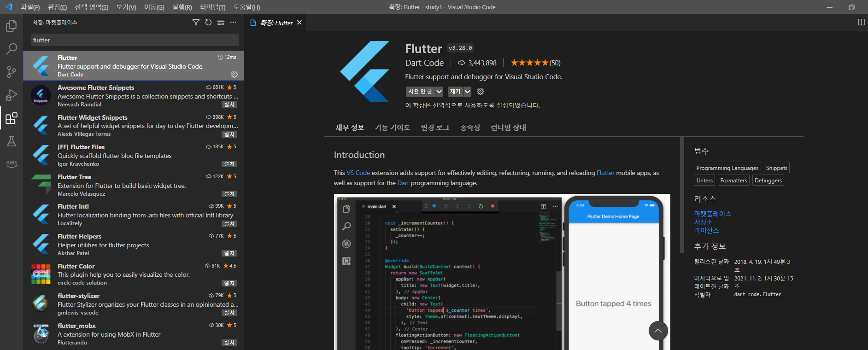This screenshot has height=350, width=868.
Task: Open the Flutter Tree extension icon
Action: [41, 185]
